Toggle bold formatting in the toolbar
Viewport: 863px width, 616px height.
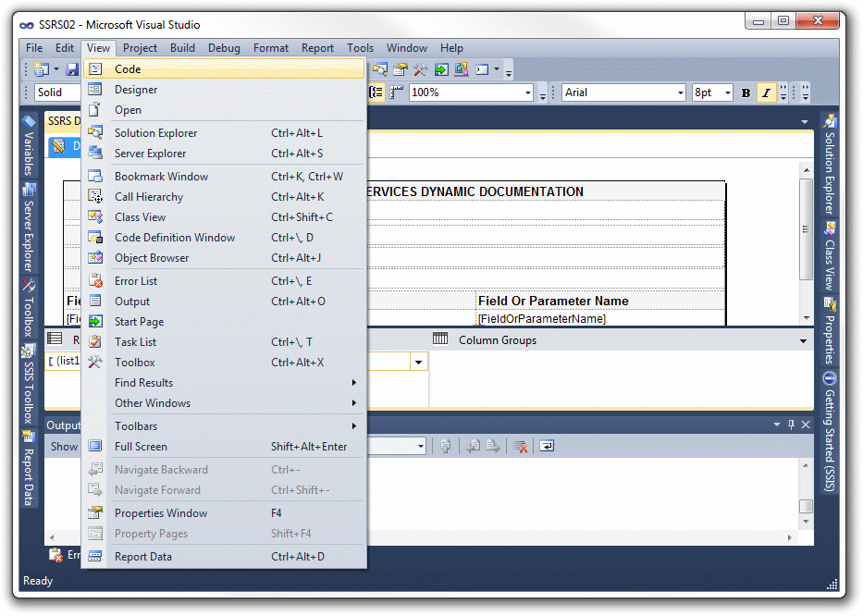point(745,92)
